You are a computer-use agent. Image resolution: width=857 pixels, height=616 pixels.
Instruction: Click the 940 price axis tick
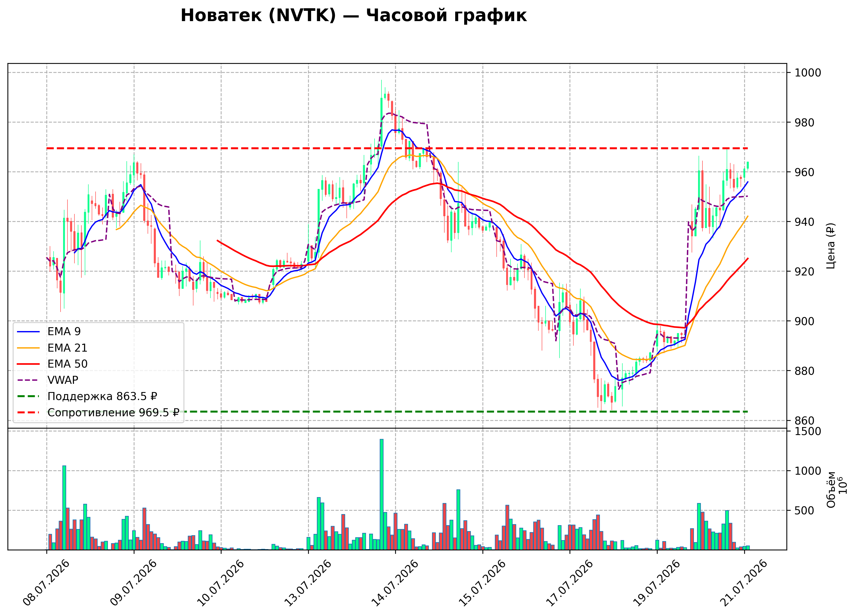[804, 222]
